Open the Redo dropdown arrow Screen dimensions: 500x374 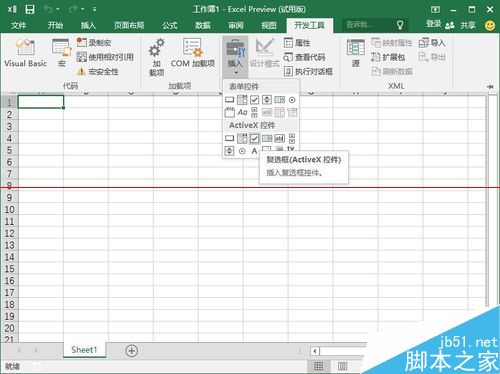pos(82,9)
